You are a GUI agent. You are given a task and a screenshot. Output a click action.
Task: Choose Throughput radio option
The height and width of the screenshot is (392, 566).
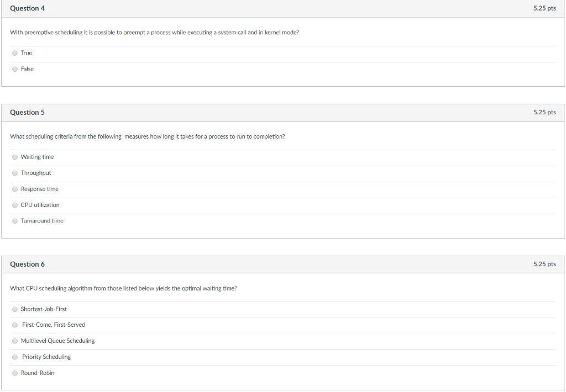tap(15, 173)
